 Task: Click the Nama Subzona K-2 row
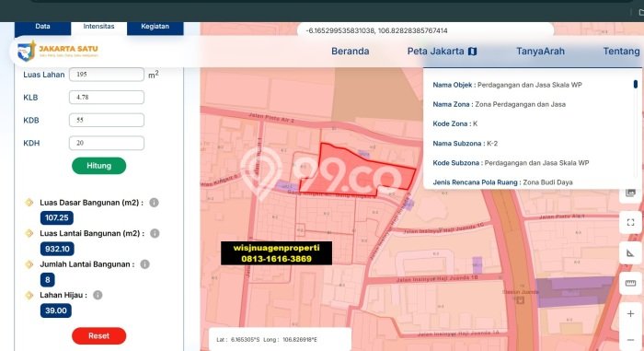[465, 144]
